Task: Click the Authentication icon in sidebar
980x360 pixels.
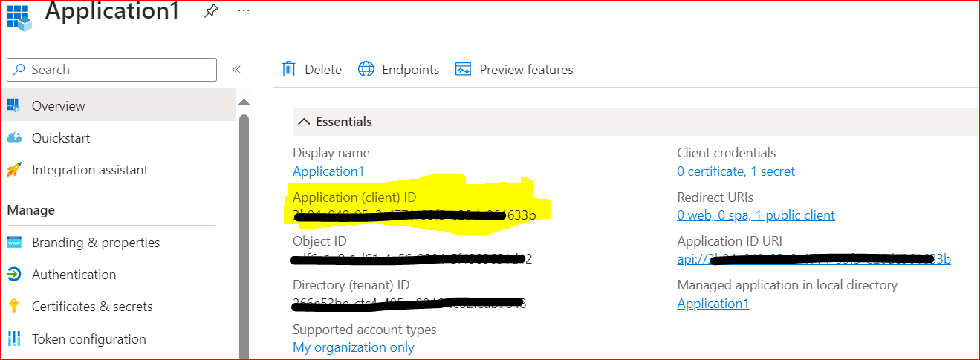Action: click(14, 275)
